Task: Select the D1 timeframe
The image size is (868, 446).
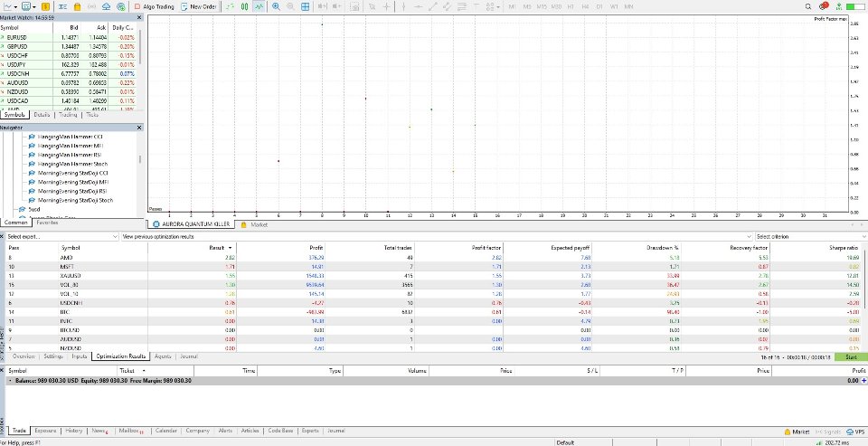Action: pos(599,6)
